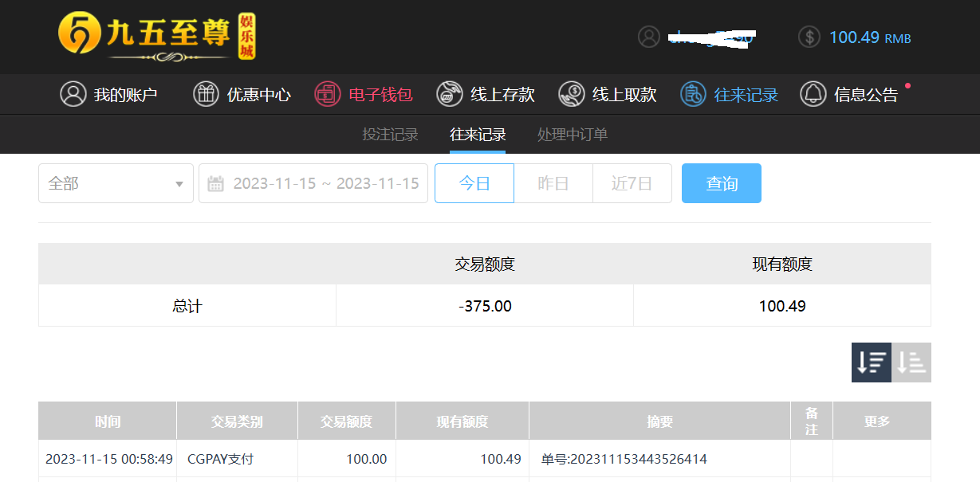Click the 时间 column header
Viewport: 980px width, 482px height.
108,421
